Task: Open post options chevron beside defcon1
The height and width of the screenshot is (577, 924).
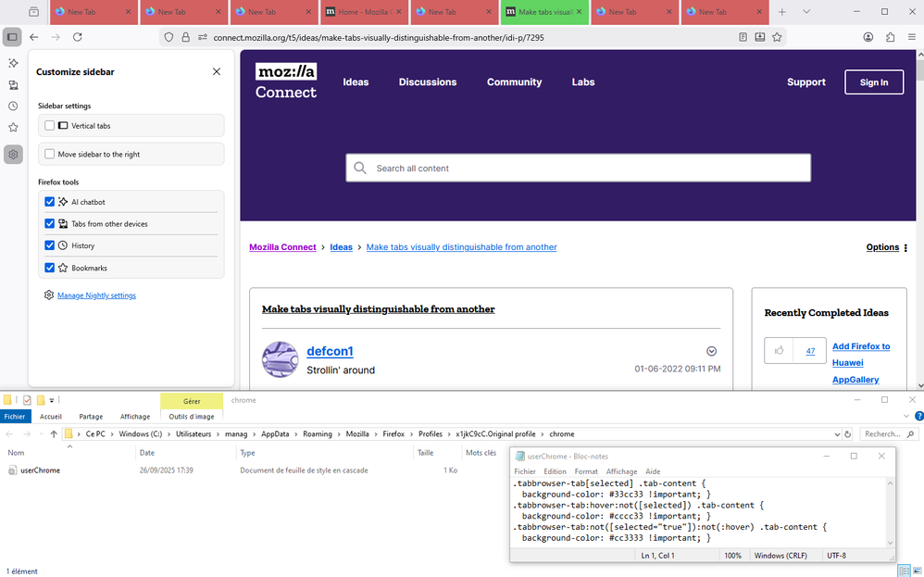Action: point(711,351)
